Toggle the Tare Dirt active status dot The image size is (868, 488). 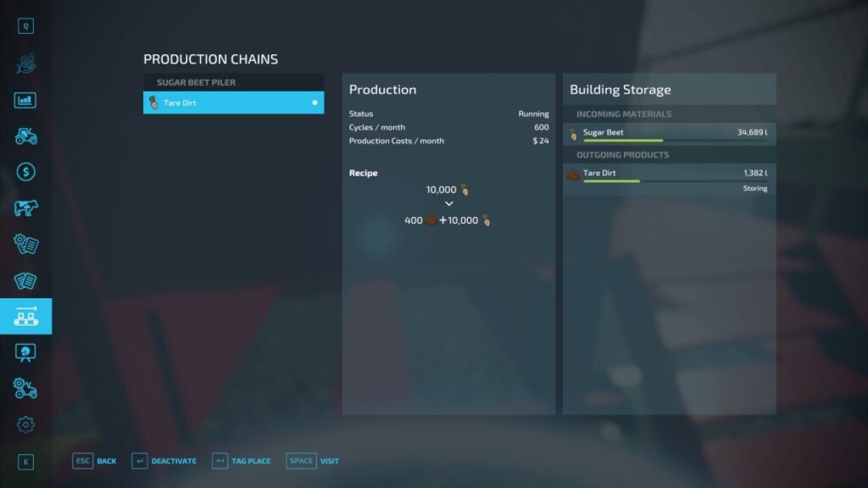click(x=315, y=103)
